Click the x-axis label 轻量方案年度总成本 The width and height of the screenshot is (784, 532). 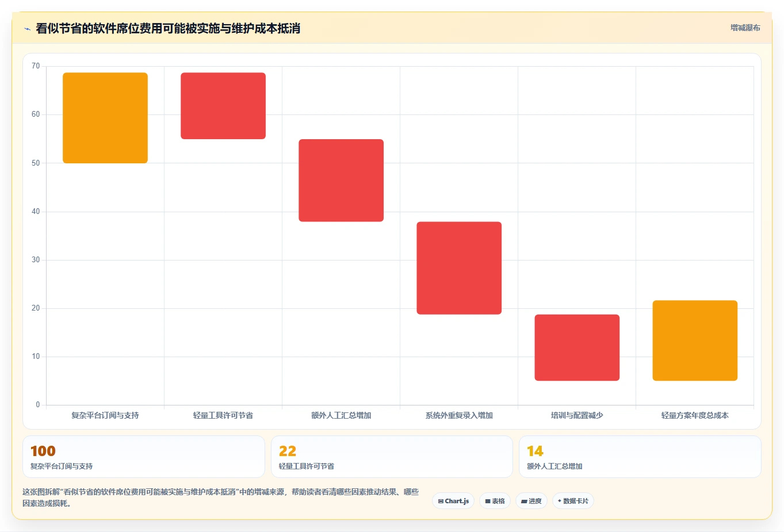695,415
